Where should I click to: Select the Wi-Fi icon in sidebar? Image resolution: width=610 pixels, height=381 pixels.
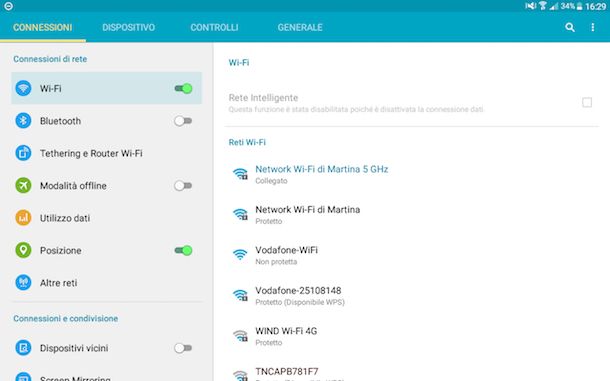pyautogui.click(x=23, y=88)
